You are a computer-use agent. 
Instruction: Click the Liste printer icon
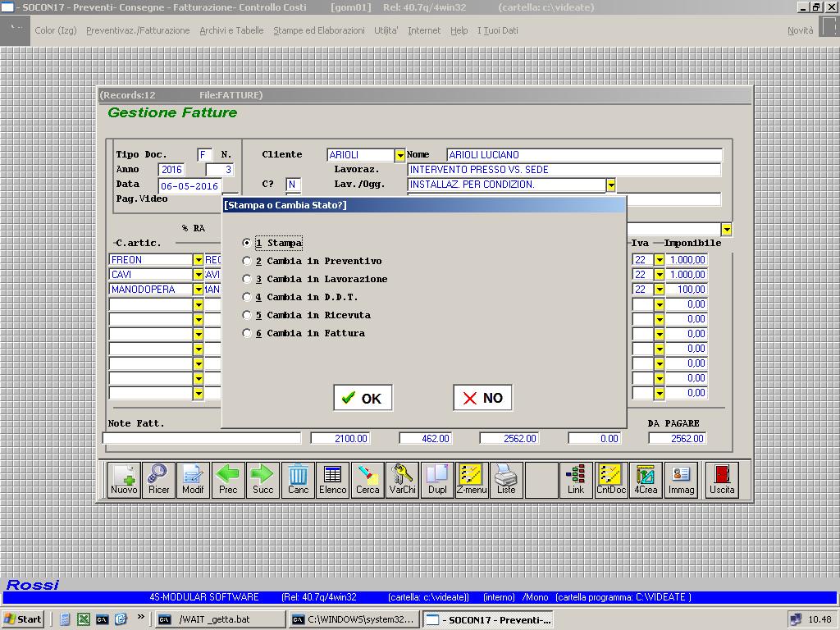tap(506, 479)
